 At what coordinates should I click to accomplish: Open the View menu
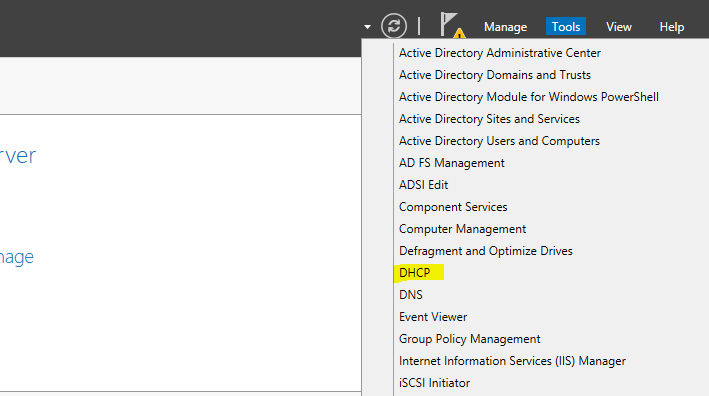(x=619, y=27)
